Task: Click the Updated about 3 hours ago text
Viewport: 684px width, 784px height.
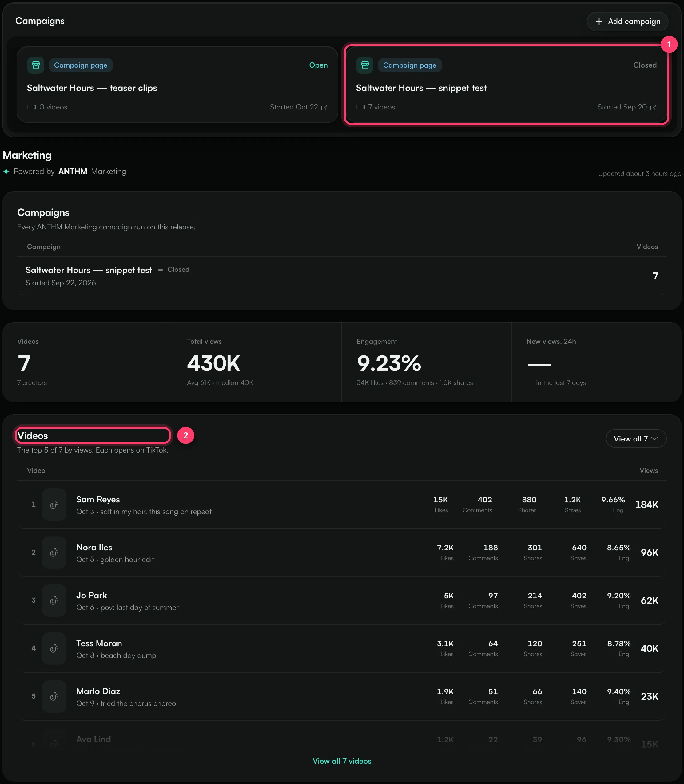Action: point(640,174)
